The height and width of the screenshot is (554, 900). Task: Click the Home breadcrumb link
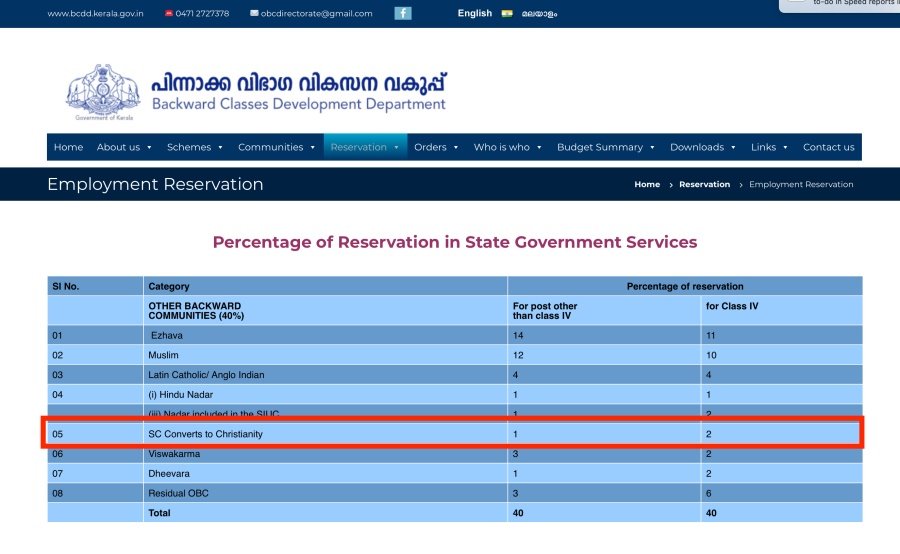pos(647,184)
